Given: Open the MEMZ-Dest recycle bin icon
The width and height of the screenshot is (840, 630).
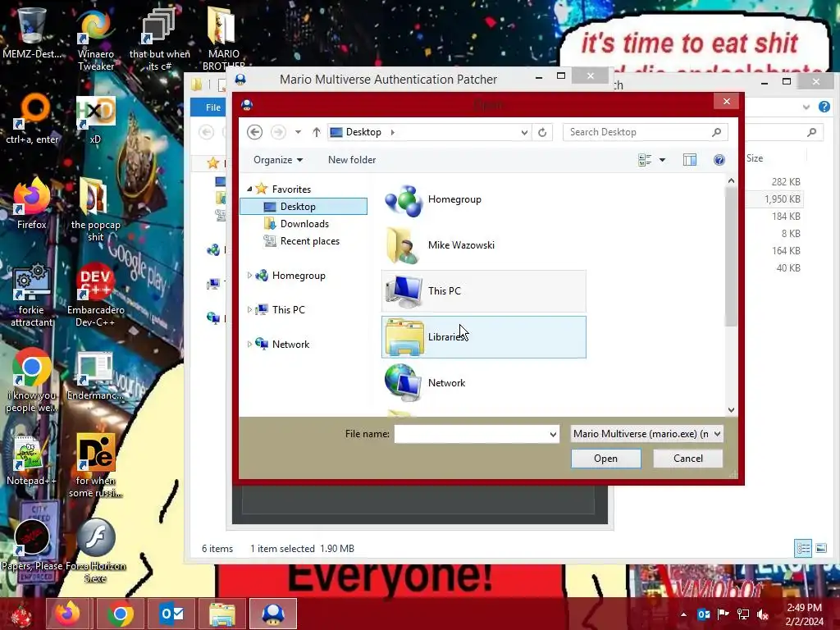Looking at the screenshot, I should pyautogui.click(x=32, y=33).
